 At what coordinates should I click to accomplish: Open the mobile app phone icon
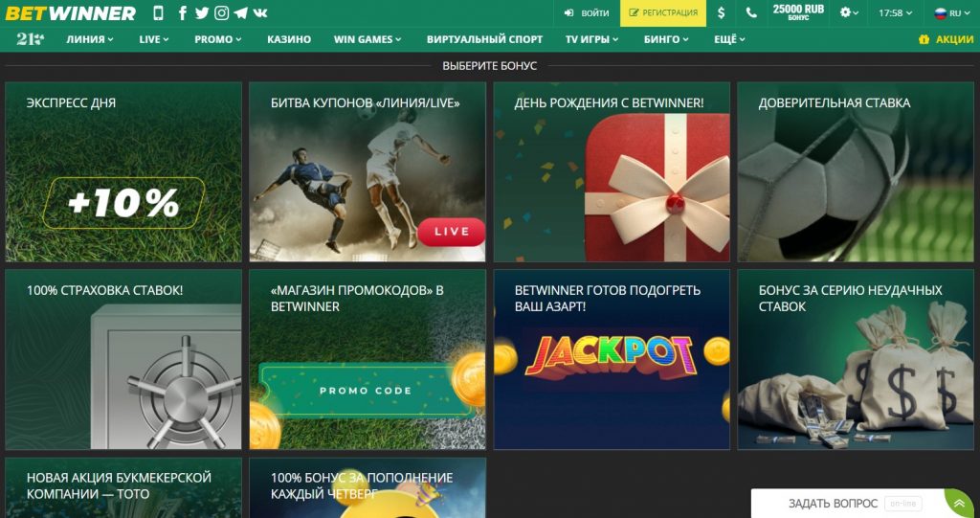pos(158,12)
